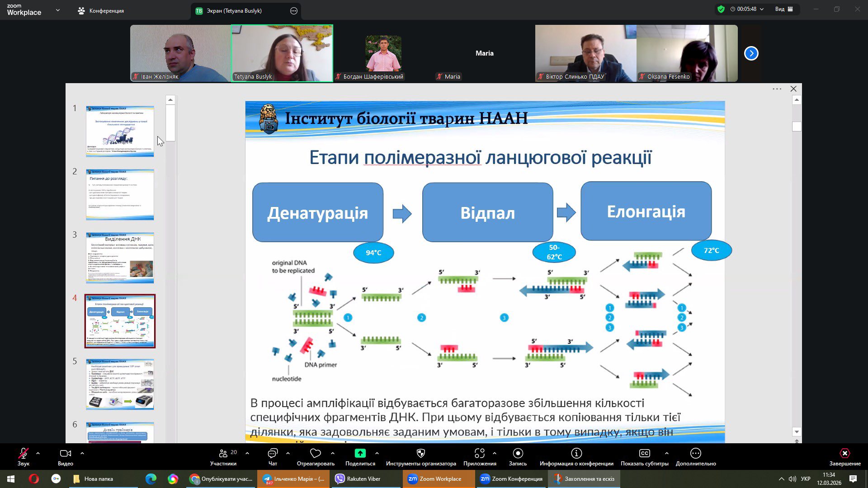
Task: Start recording with Запись button
Action: pyautogui.click(x=518, y=453)
